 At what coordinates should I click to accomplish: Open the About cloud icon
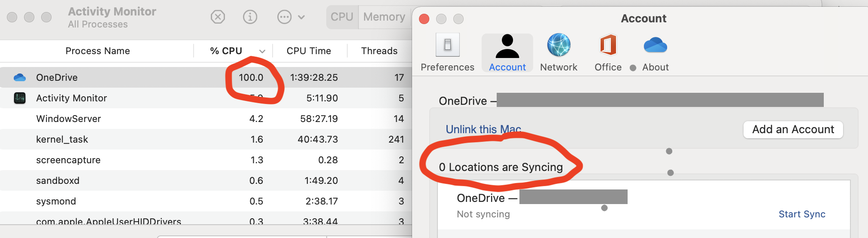click(656, 45)
